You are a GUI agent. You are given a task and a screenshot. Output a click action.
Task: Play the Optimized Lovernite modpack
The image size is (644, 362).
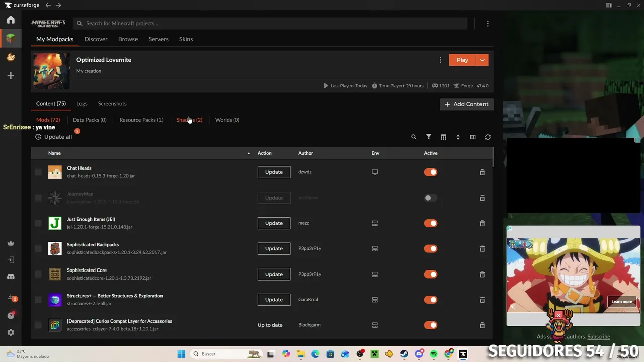tap(462, 60)
